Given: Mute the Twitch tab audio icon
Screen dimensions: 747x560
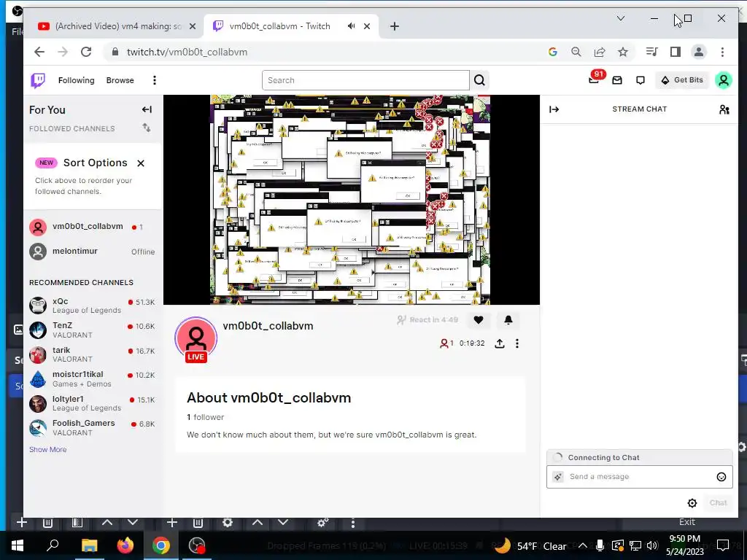Looking at the screenshot, I should [x=351, y=26].
